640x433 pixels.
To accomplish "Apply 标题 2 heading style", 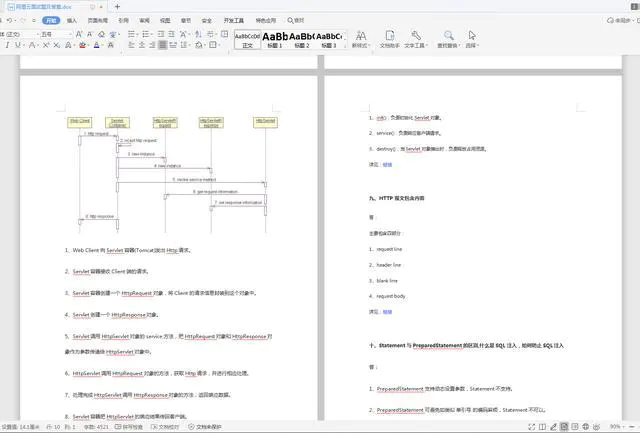I will click(302, 40).
